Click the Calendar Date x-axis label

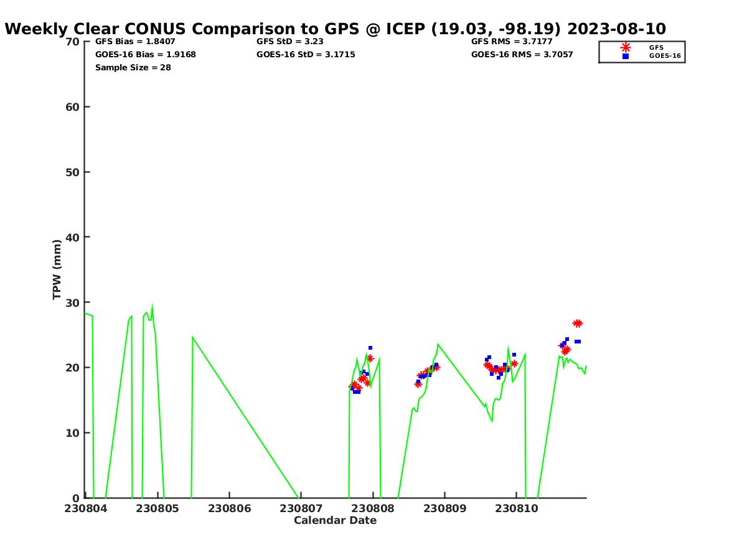coord(335,521)
